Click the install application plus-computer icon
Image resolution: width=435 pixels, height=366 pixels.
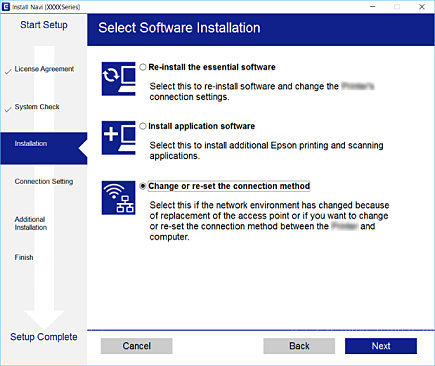point(119,138)
